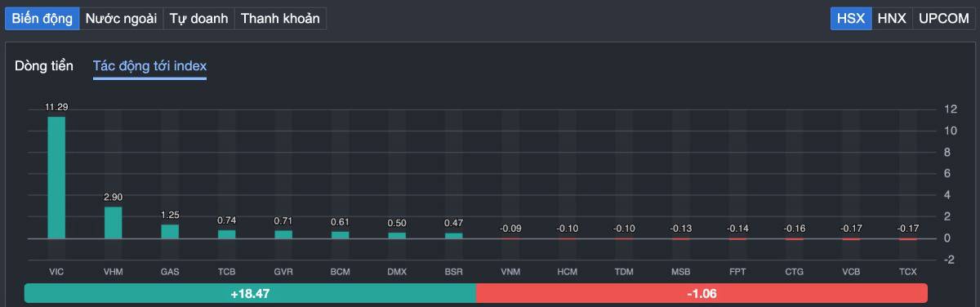Click the -0.14 value above FPT
The image size is (980, 307).
point(737,229)
